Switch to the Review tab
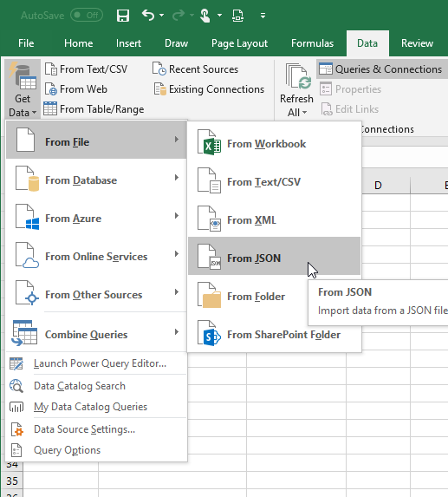Viewport: 448px width, 497px height. click(x=418, y=43)
